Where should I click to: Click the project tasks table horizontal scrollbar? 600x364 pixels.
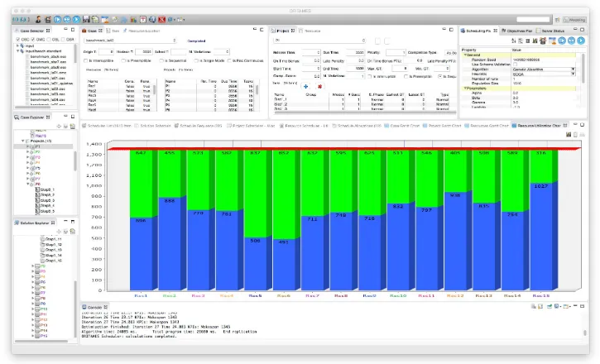(364, 113)
